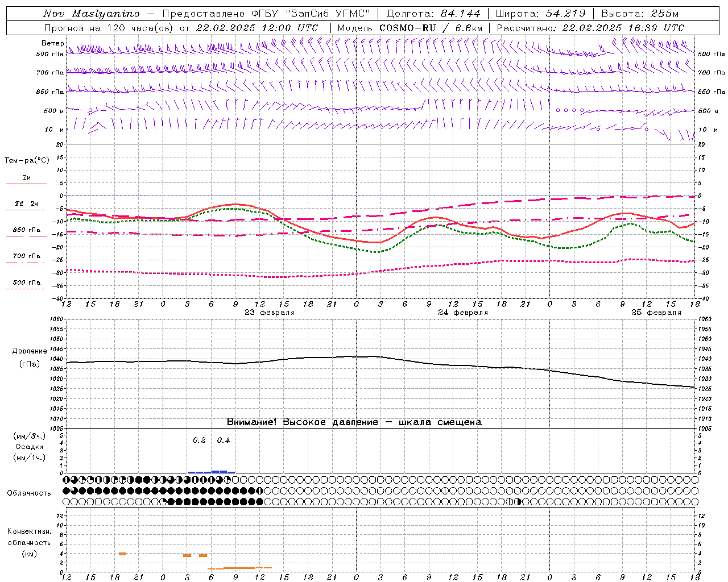Click the Облачность cloud cover label
Screen dimensions: 728x582
(x=29, y=493)
